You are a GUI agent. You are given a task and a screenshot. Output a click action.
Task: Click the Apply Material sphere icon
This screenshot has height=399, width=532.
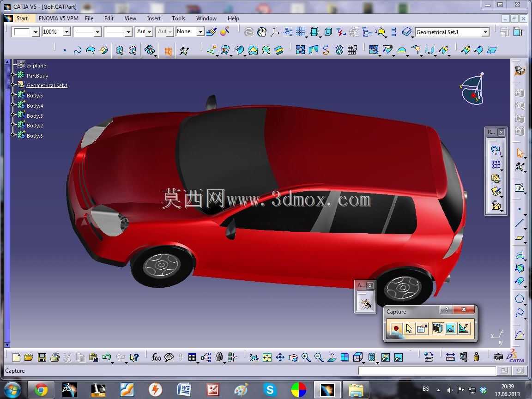coord(224,31)
